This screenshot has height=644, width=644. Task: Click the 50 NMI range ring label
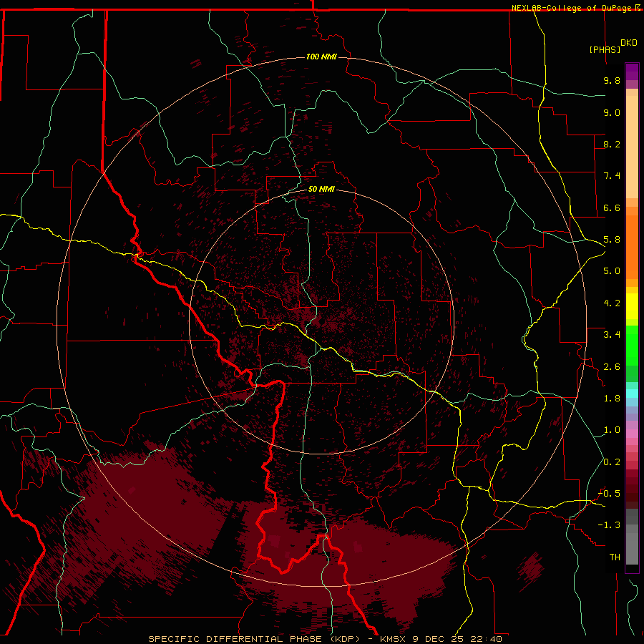tap(321, 189)
